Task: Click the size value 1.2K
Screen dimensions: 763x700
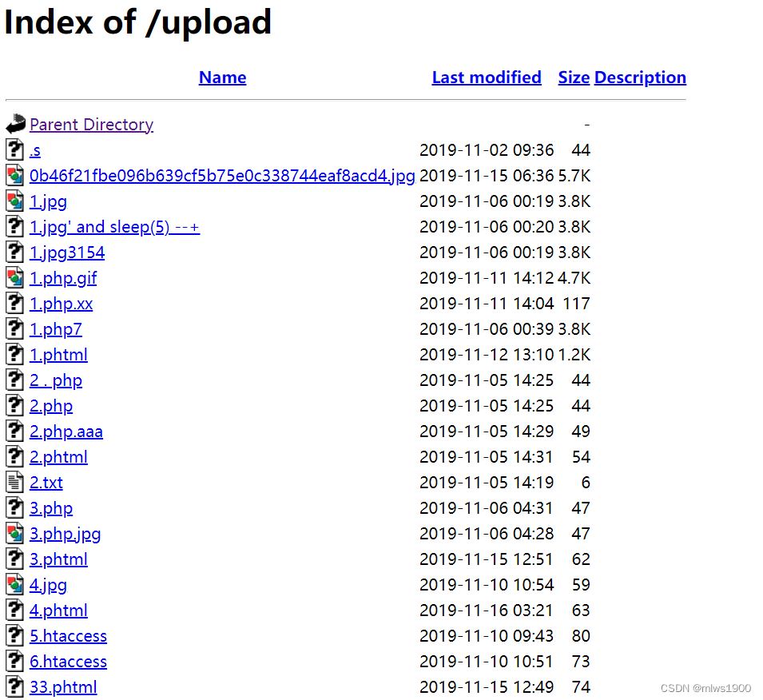Action: tap(574, 355)
